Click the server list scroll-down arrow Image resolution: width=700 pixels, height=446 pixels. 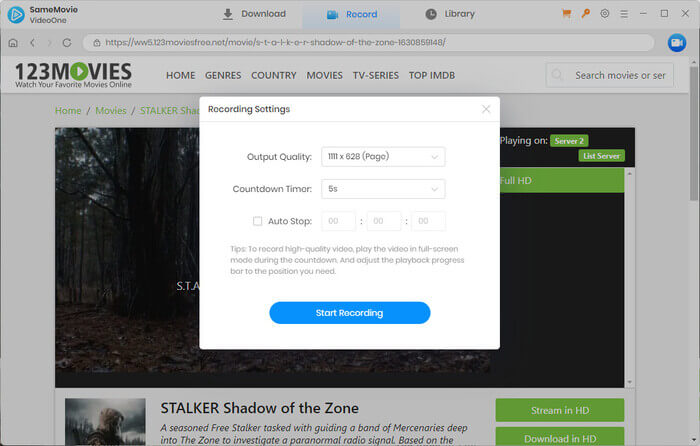[x=629, y=382]
